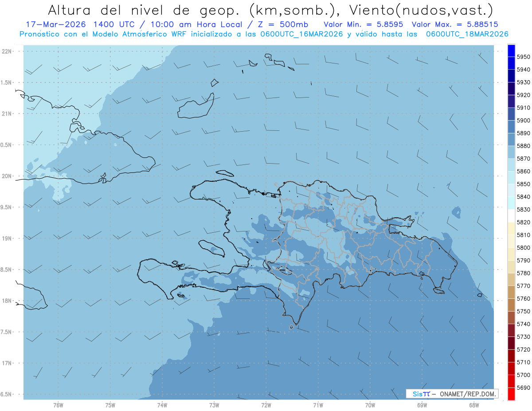Click the '74W' longitude label
532x411 pixels.
point(162,405)
